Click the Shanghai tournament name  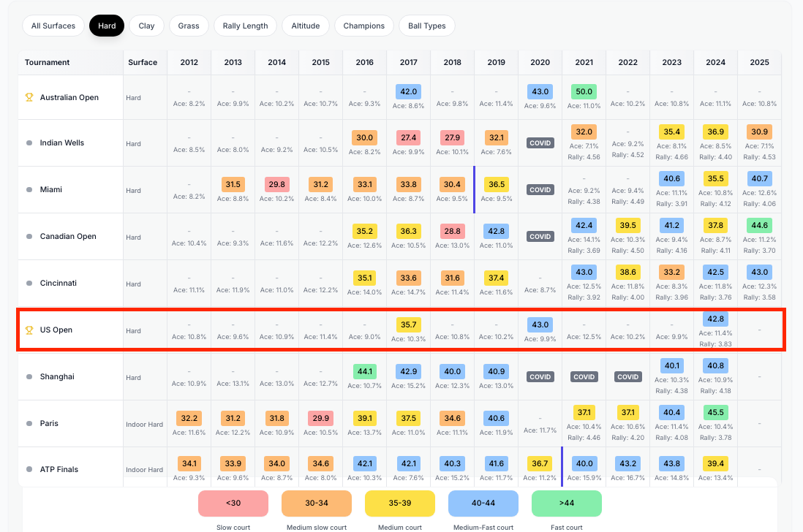[x=57, y=376]
